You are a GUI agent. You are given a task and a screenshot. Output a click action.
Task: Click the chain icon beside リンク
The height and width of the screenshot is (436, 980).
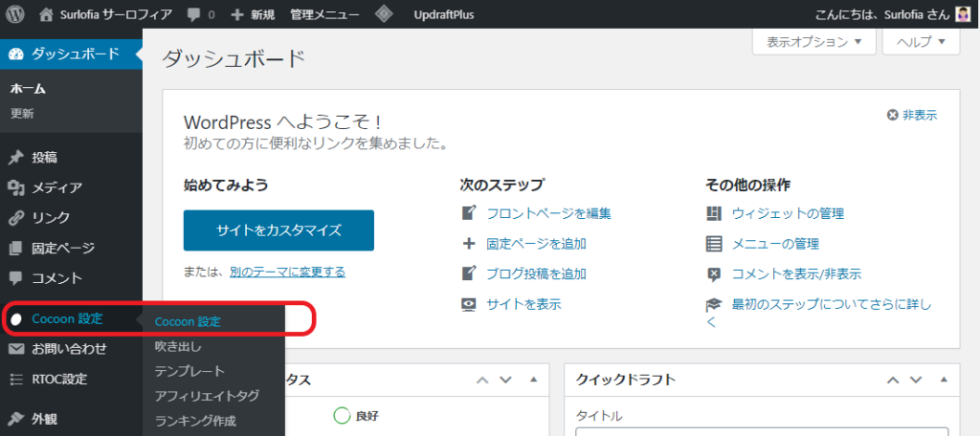pos(16,218)
